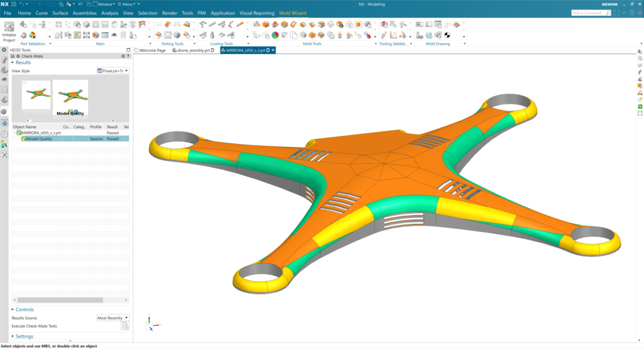Image resolution: width=644 pixels, height=349 pixels.
Task: Open the View Style FlowList dropdown
Action: (x=113, y=71)
